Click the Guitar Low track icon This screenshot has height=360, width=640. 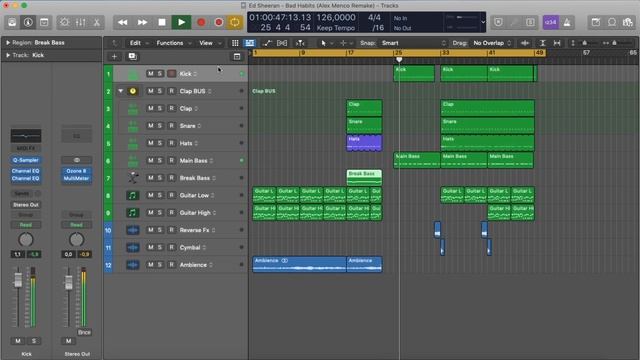(132, 195)
